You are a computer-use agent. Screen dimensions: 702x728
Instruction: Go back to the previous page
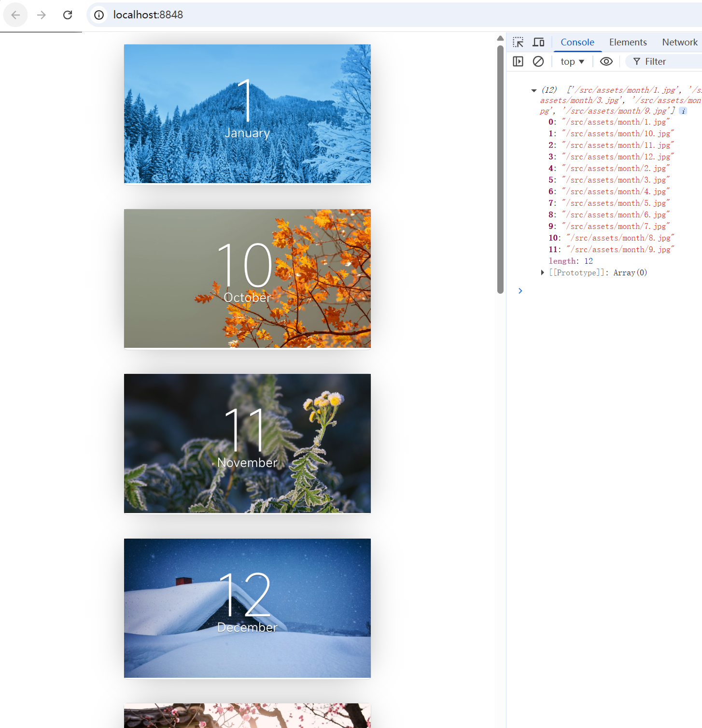pos(15,15)
